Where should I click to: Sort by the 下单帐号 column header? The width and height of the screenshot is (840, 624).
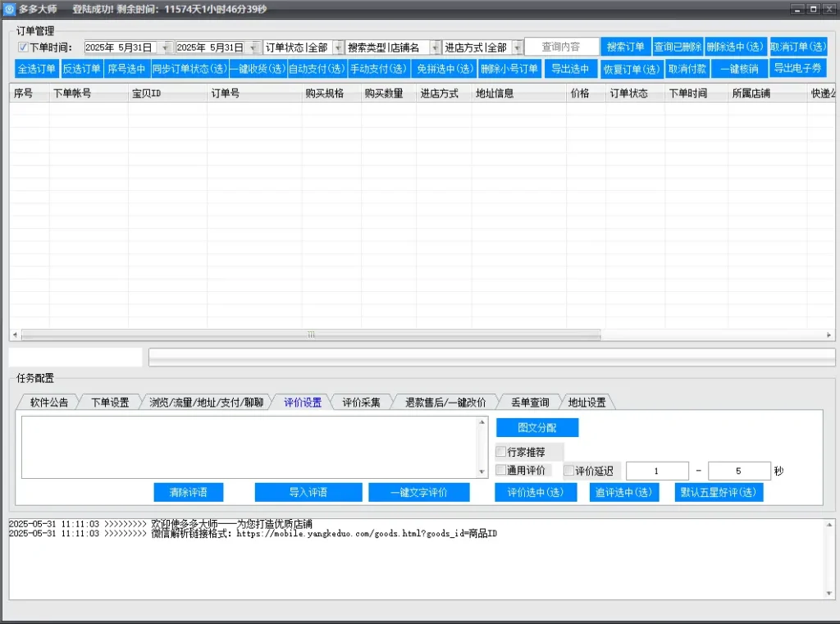(89, 93)
